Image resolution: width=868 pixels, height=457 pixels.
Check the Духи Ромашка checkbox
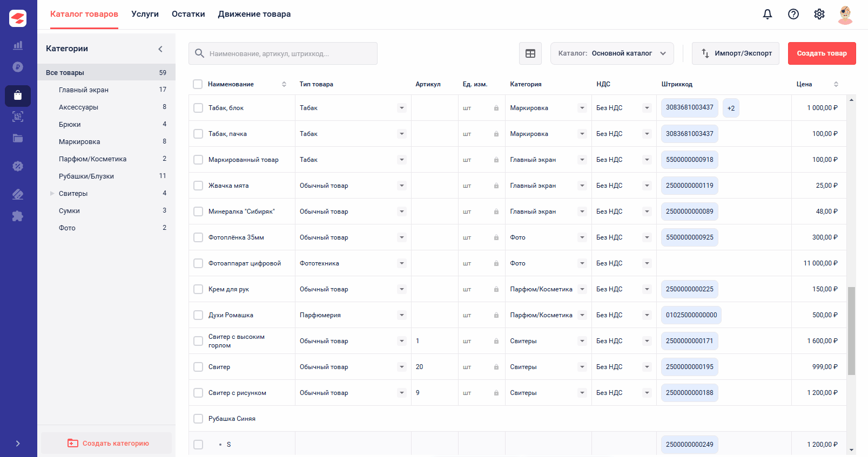pos(198,315)
